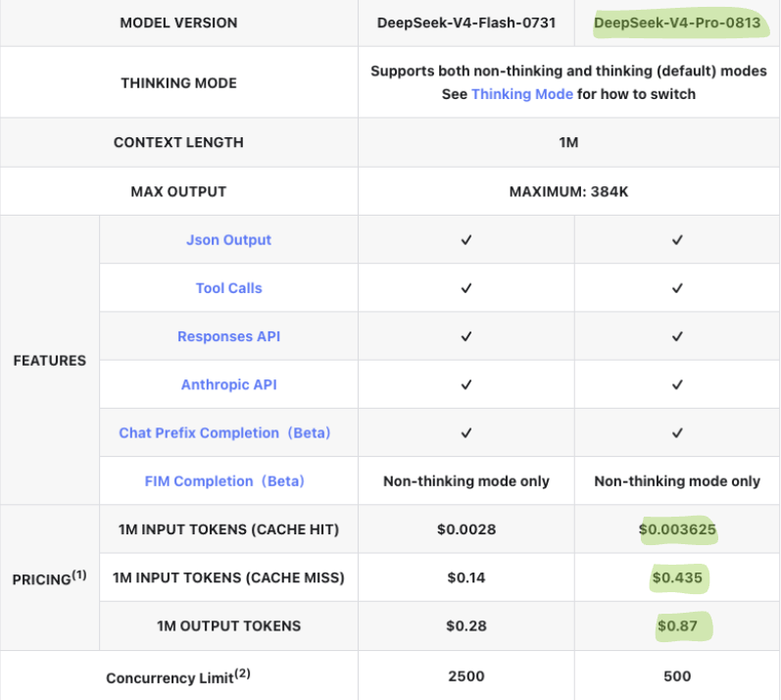781x700 pixels.
Task: Click the Tool Calls checkmark under Pro-0813
Action: click(677, 288)
